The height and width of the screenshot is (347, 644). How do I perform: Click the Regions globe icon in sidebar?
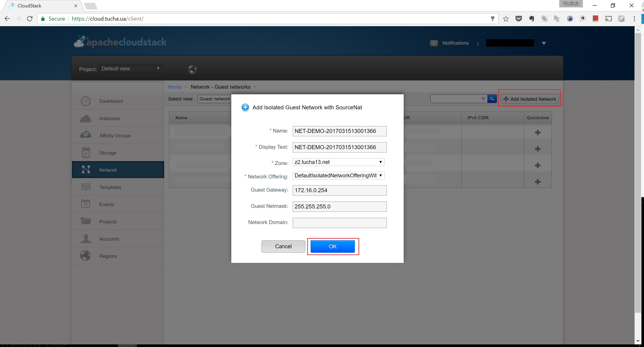(x=86, y=255)
